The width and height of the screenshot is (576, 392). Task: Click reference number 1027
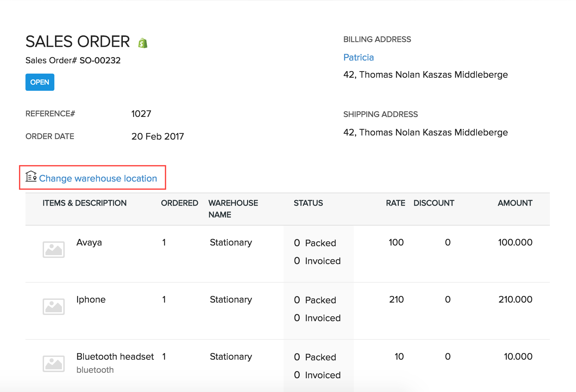pos(141,114)
